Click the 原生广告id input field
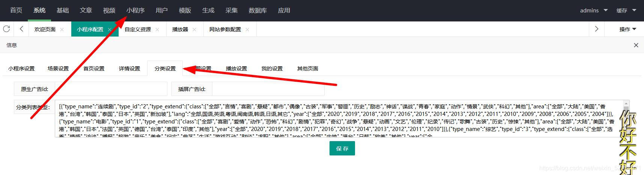Viewport: 644px width, 175px height. click(111, 89)
